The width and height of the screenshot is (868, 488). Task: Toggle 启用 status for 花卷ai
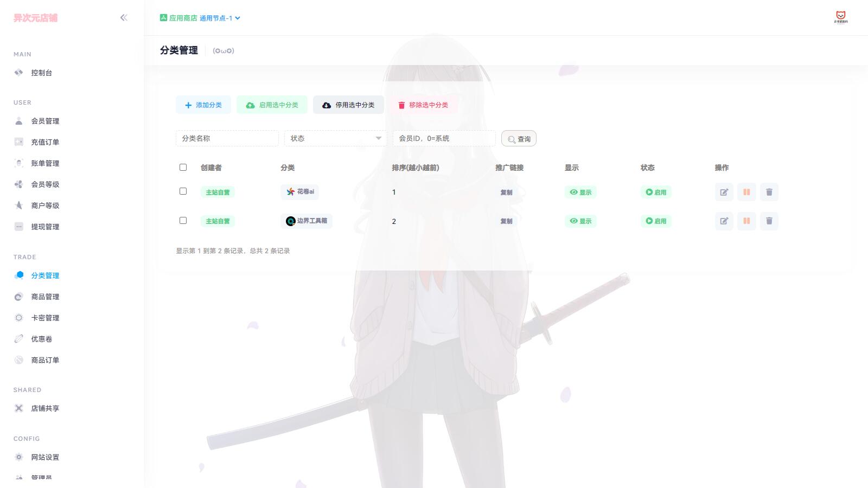tap(656, 192)
